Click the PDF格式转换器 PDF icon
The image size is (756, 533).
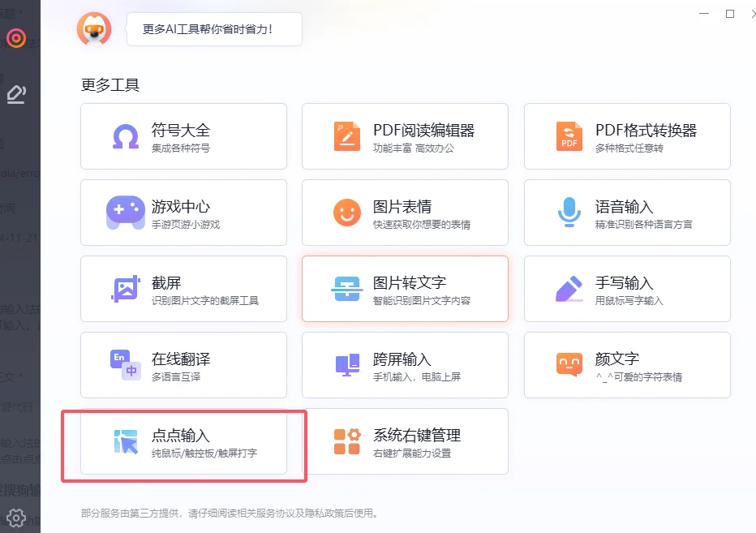coord(568,135)
